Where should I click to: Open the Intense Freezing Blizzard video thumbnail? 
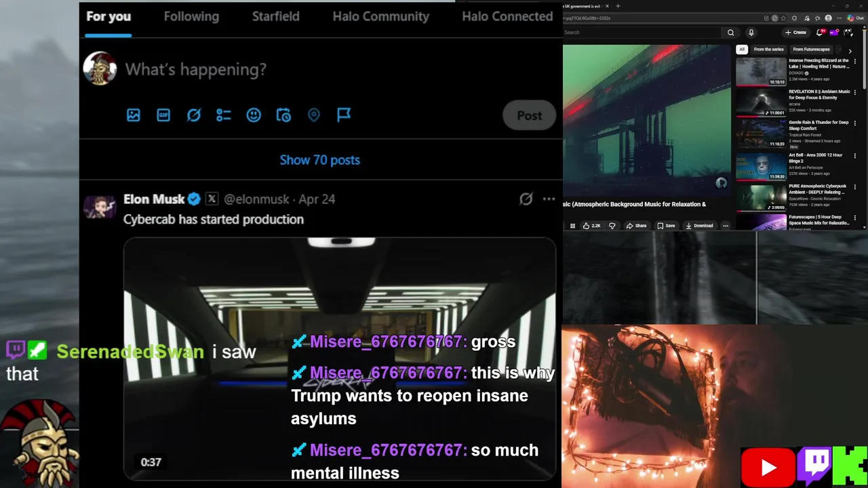pyautogui.click(x=761, y=71)
